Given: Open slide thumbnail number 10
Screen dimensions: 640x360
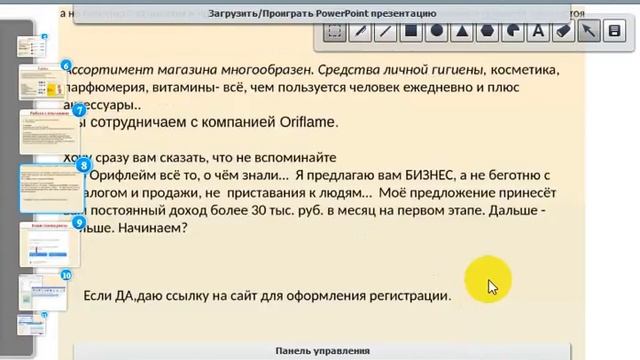Looking at the screenshot, I should click(x=42, y=292).
